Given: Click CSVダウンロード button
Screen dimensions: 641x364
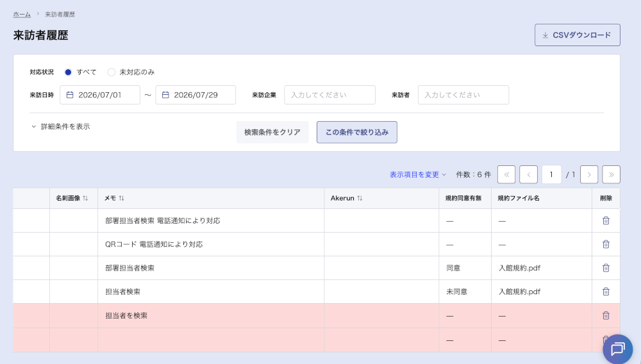Looking at the screenshot, I should (x=578, y=35).
